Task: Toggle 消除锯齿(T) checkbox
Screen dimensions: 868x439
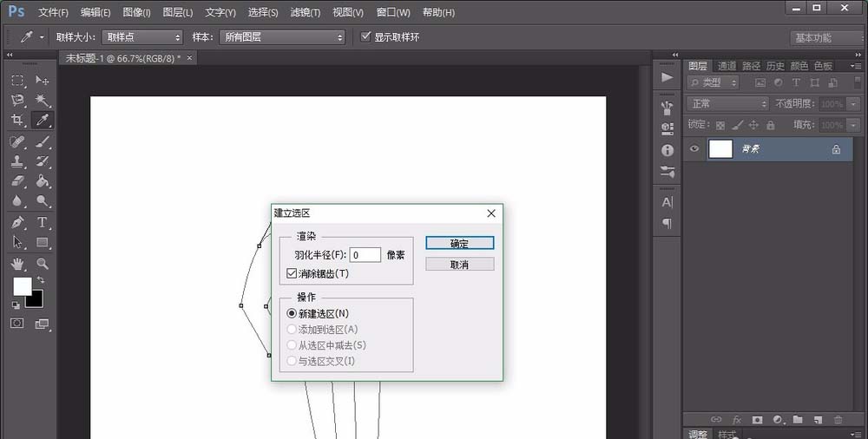Action: tap(292, 273)
